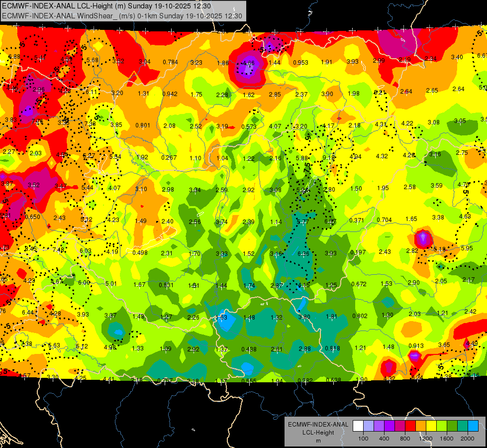Viewport: 487px width, 448px height.
Task: Click the wind shear value 6.88
Action: point(14,57)
